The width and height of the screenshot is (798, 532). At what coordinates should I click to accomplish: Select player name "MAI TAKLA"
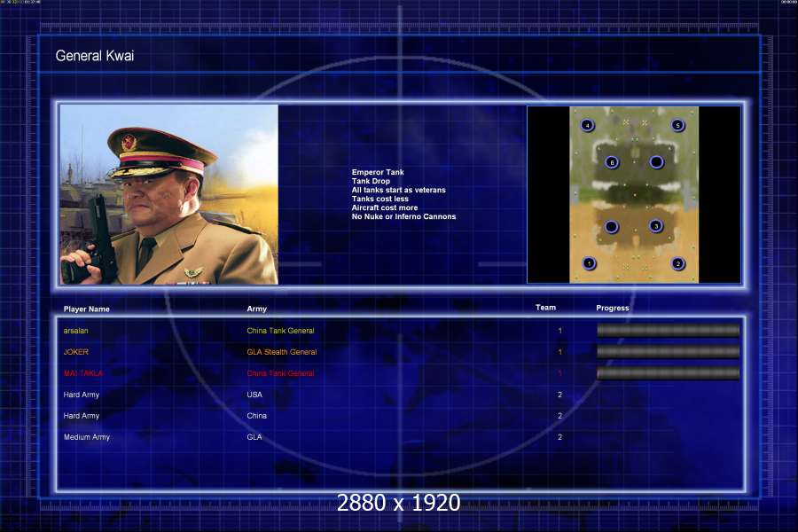point(83,373)
